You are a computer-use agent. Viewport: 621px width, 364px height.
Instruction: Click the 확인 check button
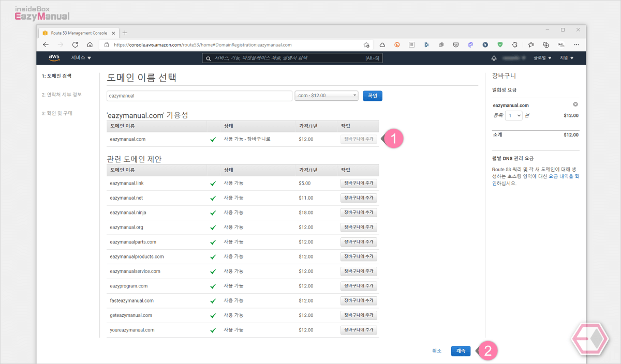pos(373,96)
